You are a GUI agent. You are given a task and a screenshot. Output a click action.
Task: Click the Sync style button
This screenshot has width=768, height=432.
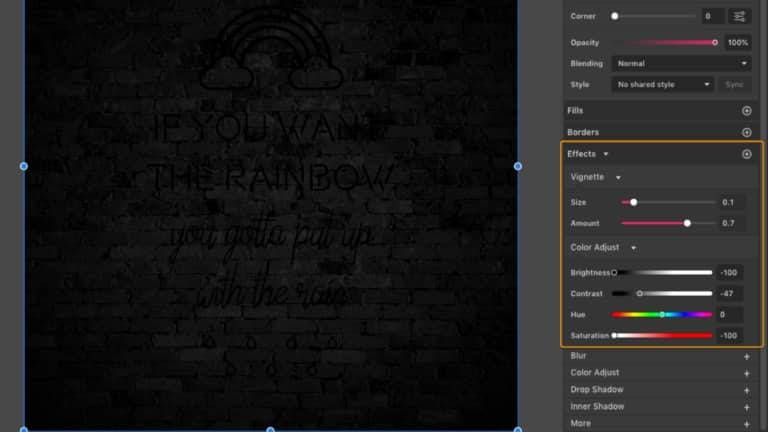point(735,85)
